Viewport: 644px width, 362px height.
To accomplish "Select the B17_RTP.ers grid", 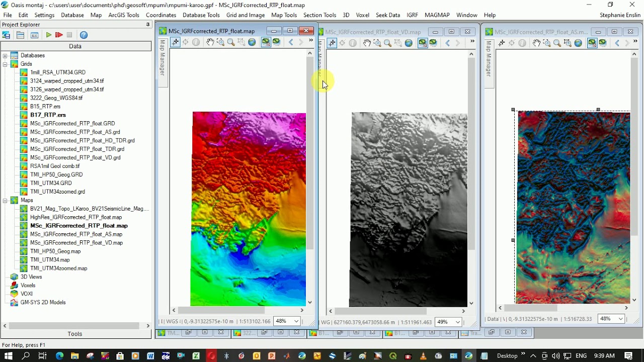I will pyautogui.click(x=48, y=115).
